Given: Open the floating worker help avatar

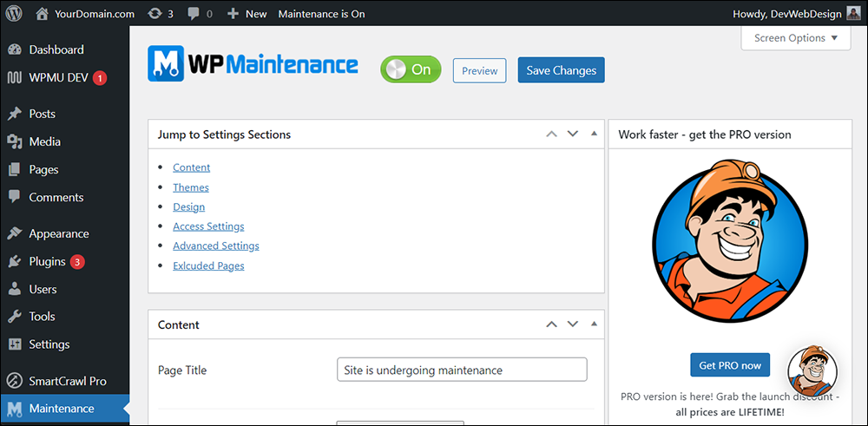Looking at the screenshot, I should 812,371.
